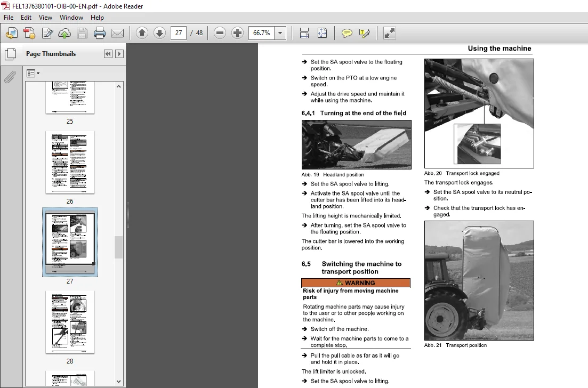
Task: Click the Create PDF toolbar icon
Action: point(29,34)
